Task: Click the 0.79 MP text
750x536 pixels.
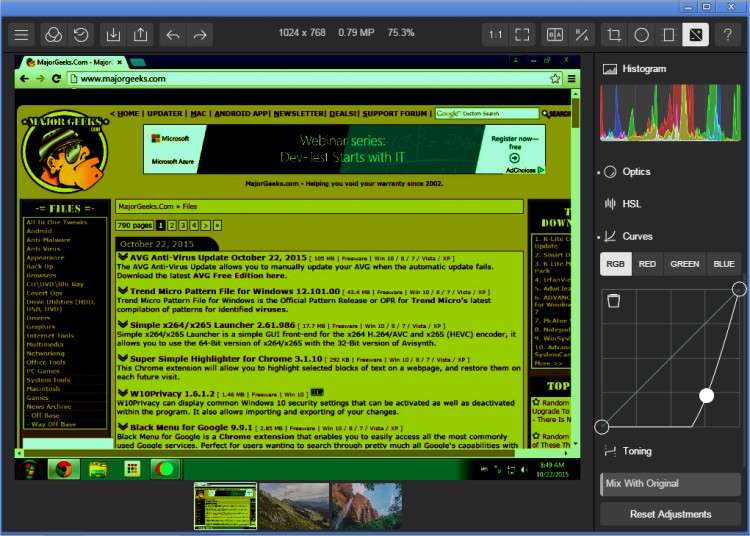Action: tap(356, 33)
